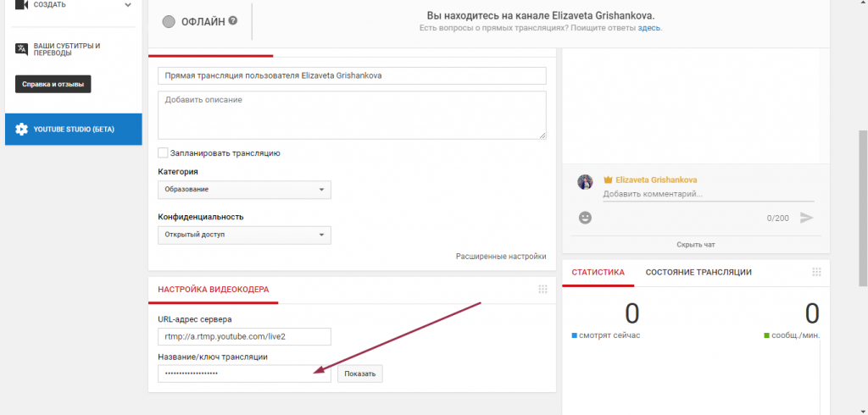The image size is (868, 415).
Task: Click the stream title input field
Action: pos(352,76)
